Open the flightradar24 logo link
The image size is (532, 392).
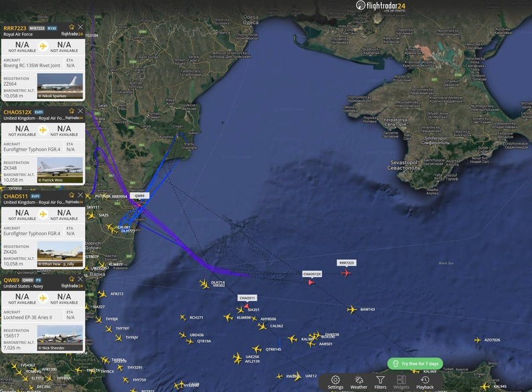[x=380, y=6]
